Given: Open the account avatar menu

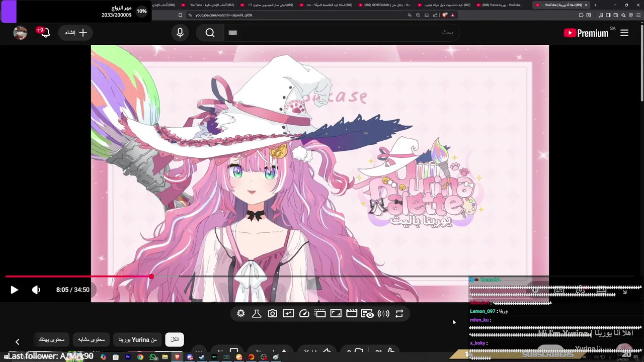Looking at the screenshot, I should [20, 33].
